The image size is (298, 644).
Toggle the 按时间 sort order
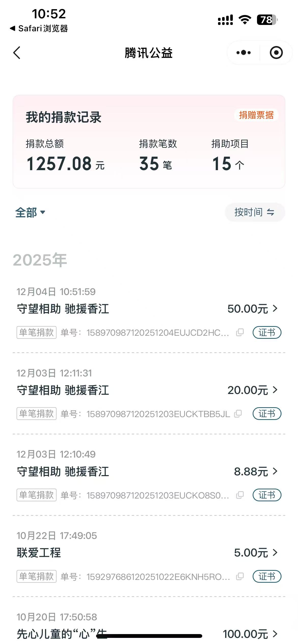(x=254, y=212)
